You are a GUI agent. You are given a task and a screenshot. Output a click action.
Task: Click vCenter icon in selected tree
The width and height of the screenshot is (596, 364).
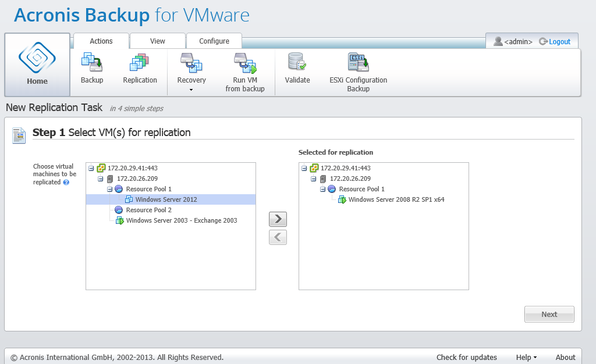pos(314,168)
